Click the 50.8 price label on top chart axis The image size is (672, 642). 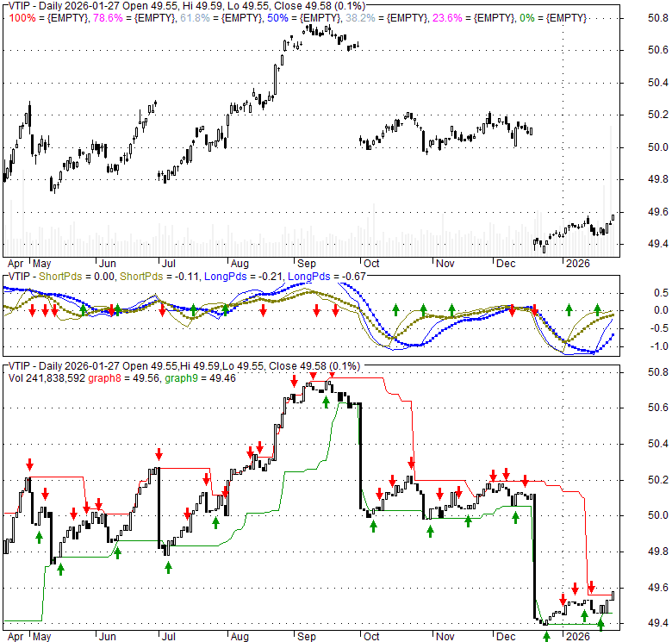click(x=658, y=18)
